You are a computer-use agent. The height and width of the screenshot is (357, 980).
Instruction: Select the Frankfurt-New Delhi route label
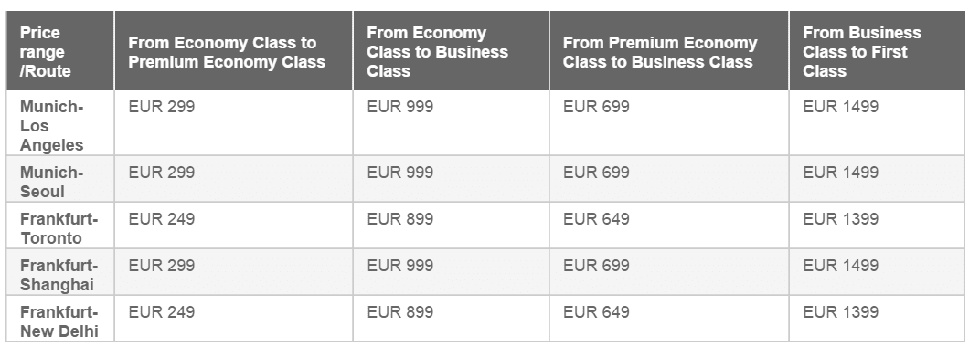tap(59, 321)
